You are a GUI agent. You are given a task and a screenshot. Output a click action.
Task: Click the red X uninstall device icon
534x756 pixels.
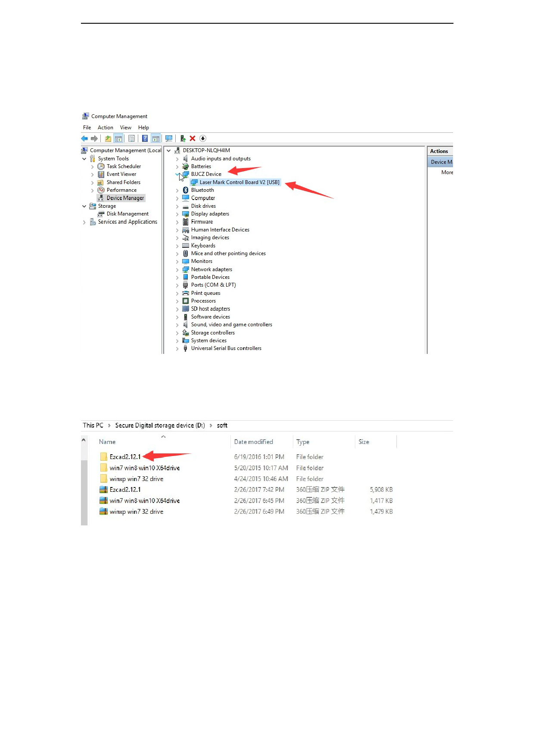[x=192, y=138]
